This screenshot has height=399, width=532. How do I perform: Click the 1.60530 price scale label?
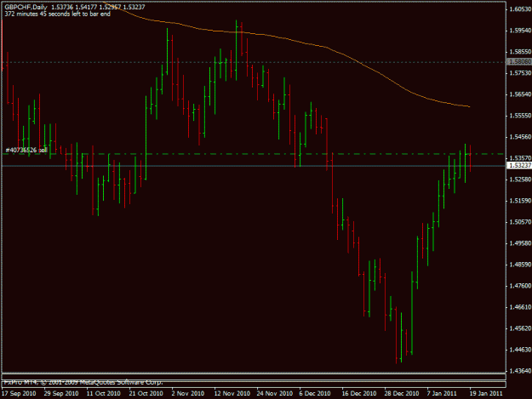pos(520,9)
